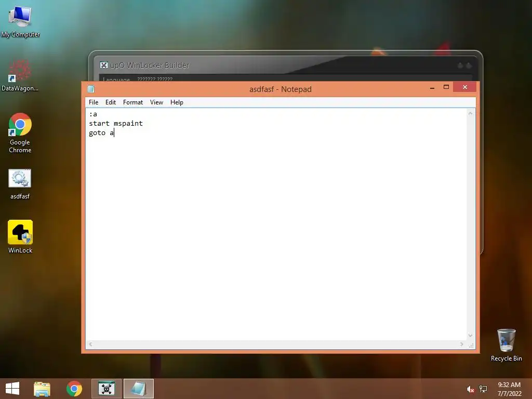The image size is (532, 399).
Task: Switch to WinLocker Builder taskbar button
Action: pos(107,389)
